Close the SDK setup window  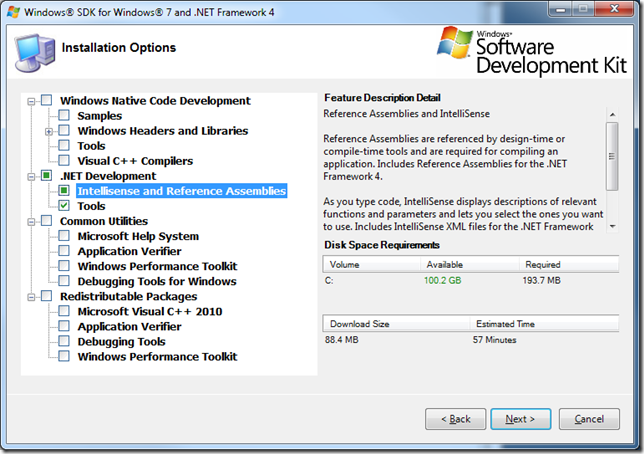(614, 9)
